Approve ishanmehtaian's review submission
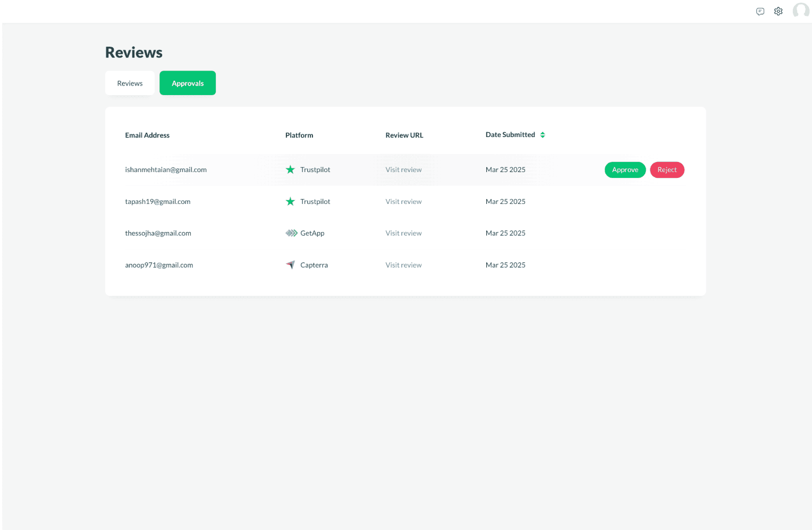812x530 pixels. [625, 169]
